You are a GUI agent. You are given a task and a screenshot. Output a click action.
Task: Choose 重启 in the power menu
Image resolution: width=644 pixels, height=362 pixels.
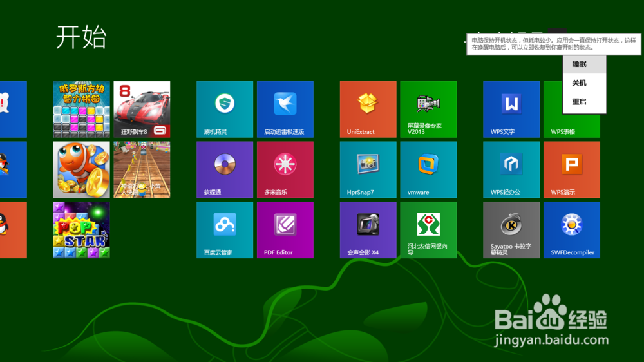tap(585, 102)
